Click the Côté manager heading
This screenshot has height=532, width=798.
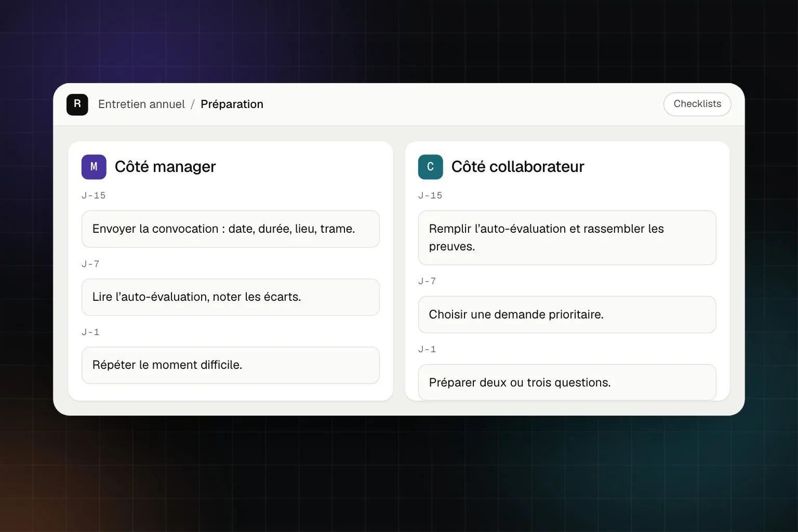pos(165,167)
